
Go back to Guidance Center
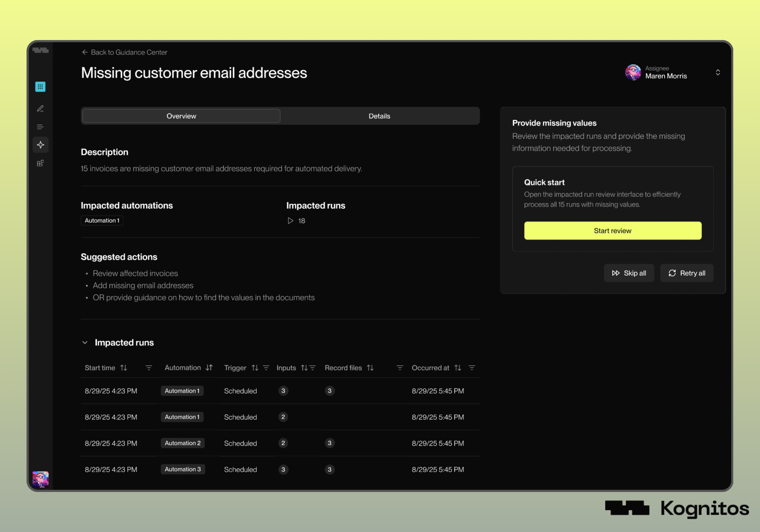124,52
